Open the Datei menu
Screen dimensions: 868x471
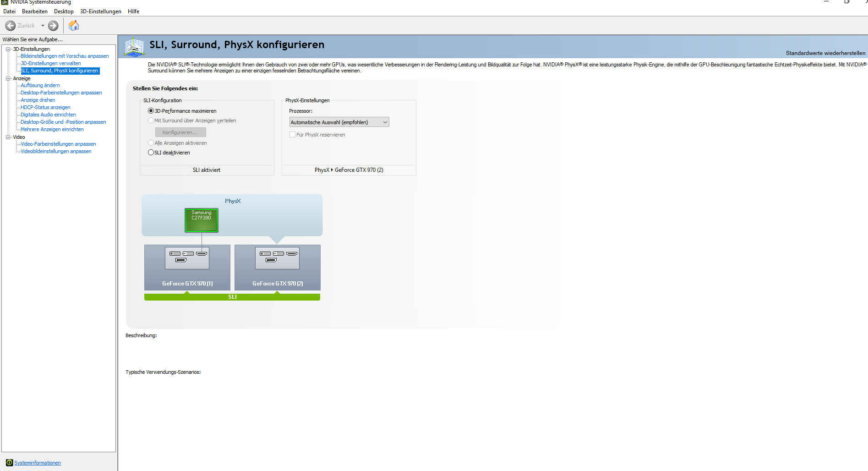10,11
